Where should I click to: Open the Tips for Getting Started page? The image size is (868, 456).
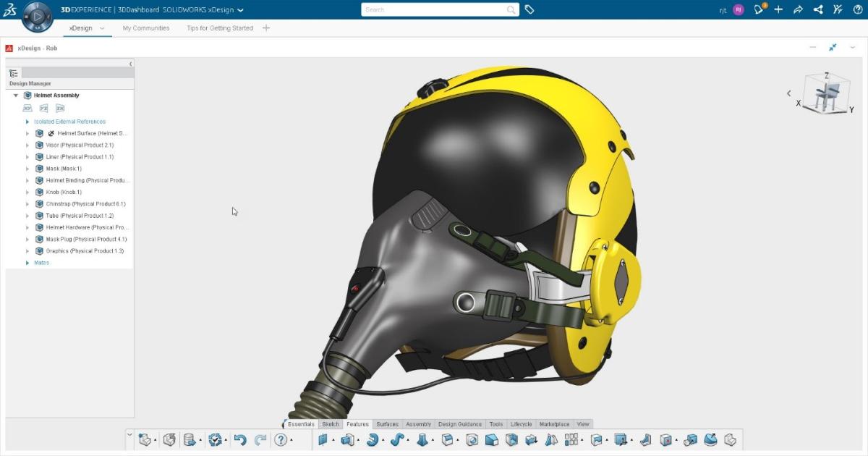point(218,28)
